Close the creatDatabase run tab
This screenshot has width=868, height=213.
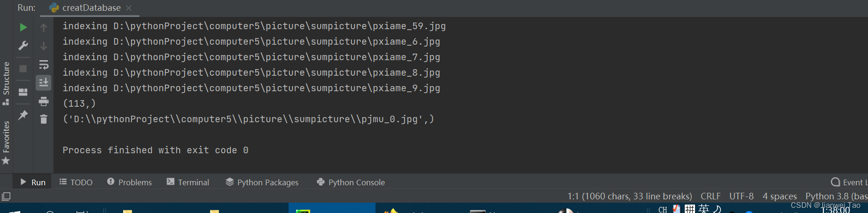(x=129, y=8)
